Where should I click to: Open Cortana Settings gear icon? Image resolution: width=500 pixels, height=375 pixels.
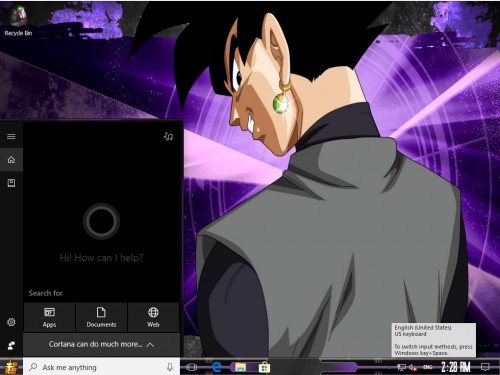pos(11,322)
